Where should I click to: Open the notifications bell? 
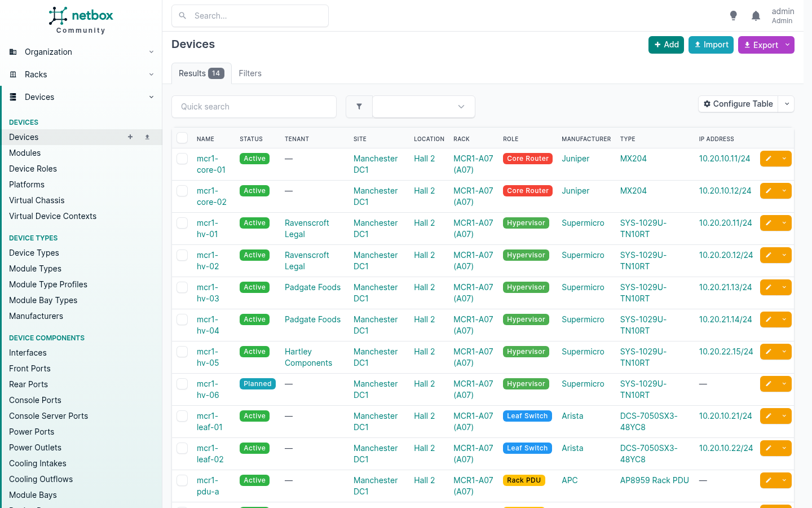coord(756,16)
